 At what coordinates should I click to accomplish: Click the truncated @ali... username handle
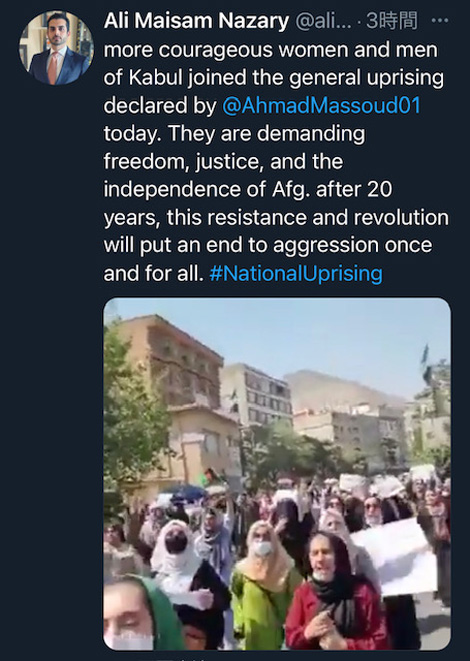point(323,21)
